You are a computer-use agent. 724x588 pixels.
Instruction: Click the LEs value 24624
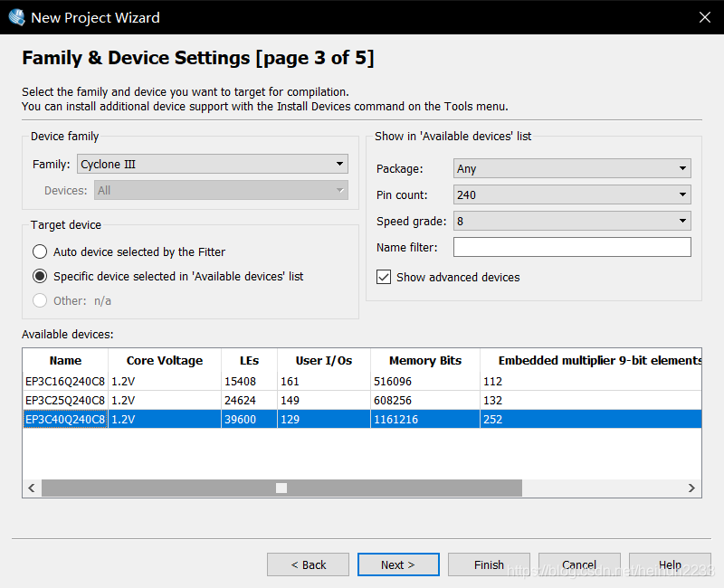click(x=240, y=400)
